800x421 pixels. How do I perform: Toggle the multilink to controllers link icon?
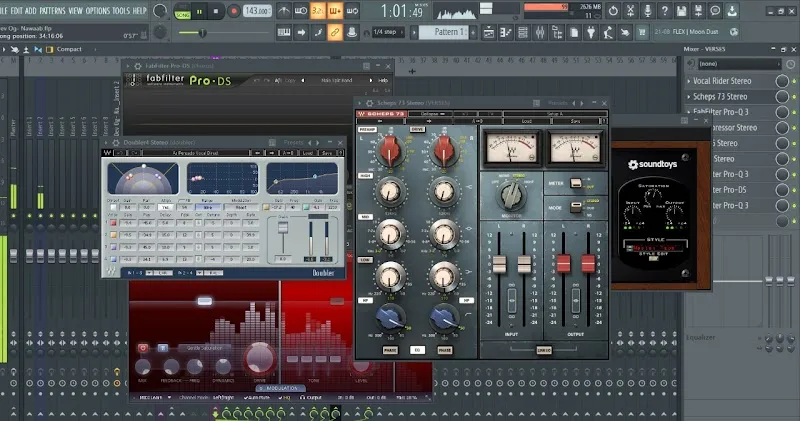point(335,33)
